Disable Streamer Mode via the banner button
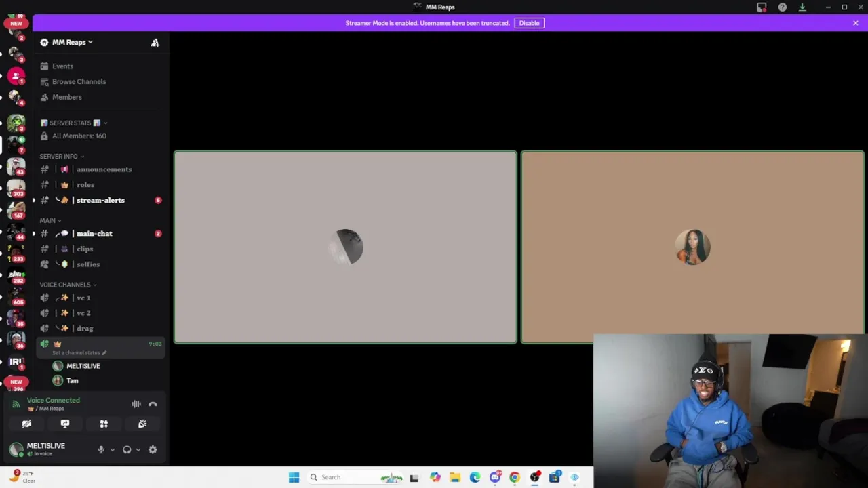The width and height of the screenshot is (868, 488). pos(529,23)
